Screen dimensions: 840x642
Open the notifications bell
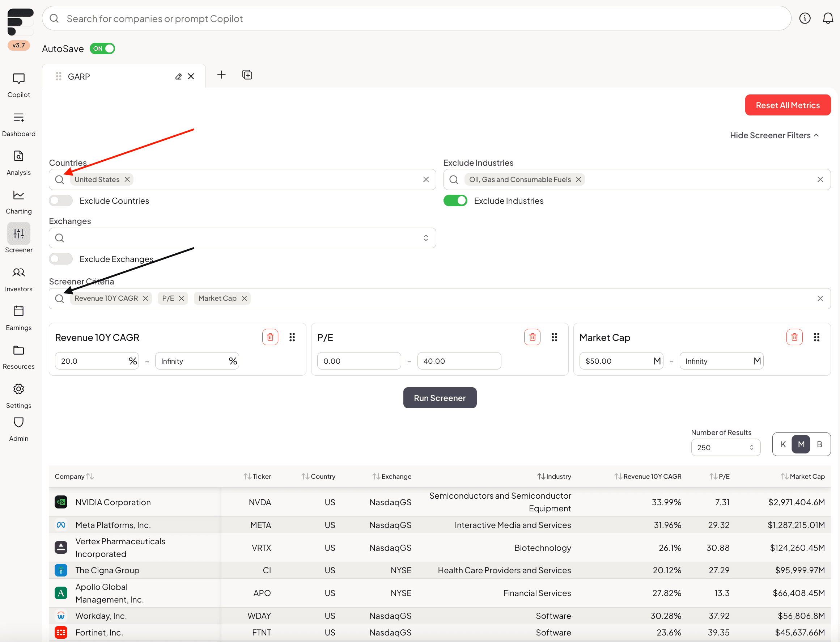(827, 18)
